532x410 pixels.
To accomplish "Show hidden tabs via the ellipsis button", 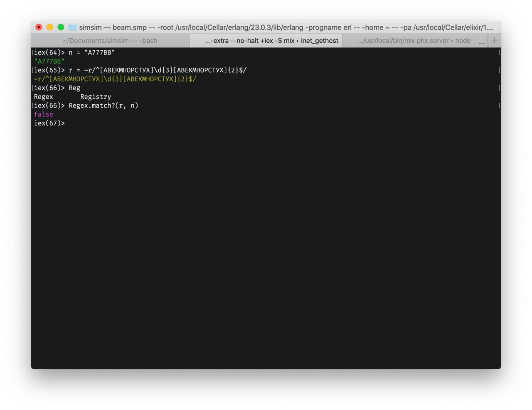I will coord(482,42).
